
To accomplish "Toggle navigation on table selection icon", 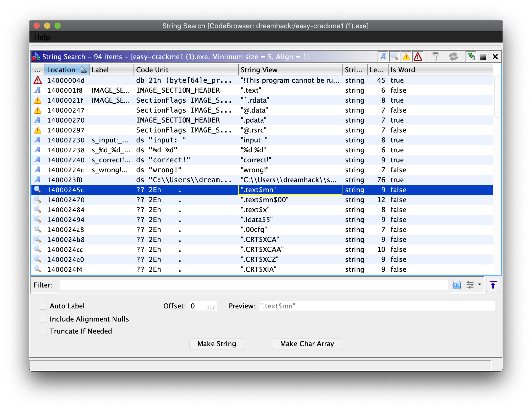I will click(471, 57).
